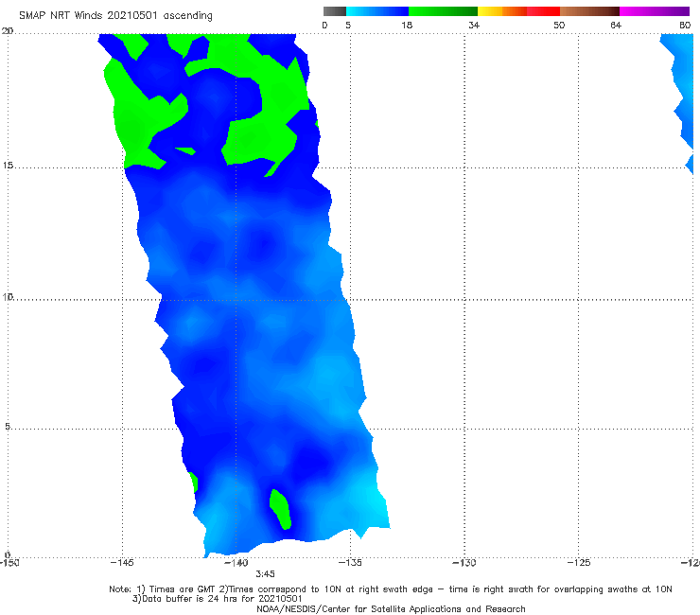Viewport: 700px width, 615px height.
Task: Click the longitude label '-125'
Action: (x=579, y=562)
